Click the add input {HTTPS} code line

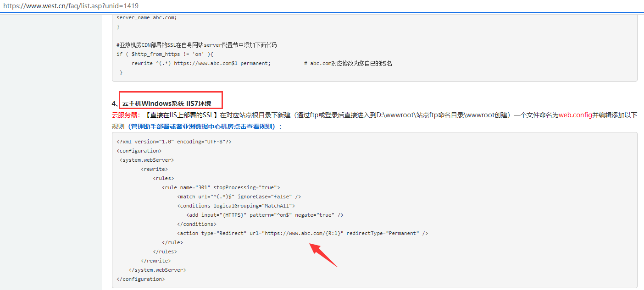(x=265, y=215)
